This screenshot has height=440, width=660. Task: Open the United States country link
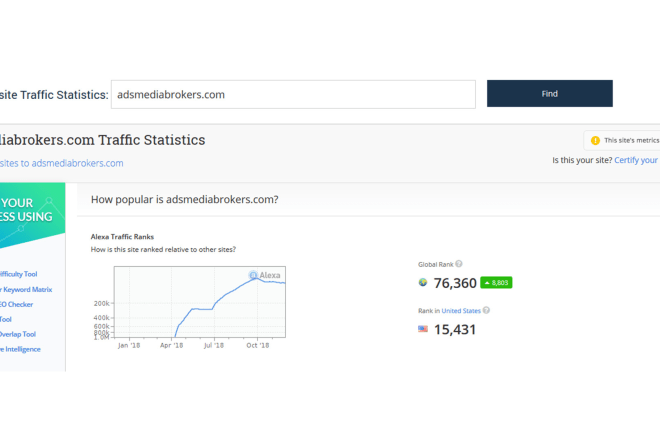[461, 311]
